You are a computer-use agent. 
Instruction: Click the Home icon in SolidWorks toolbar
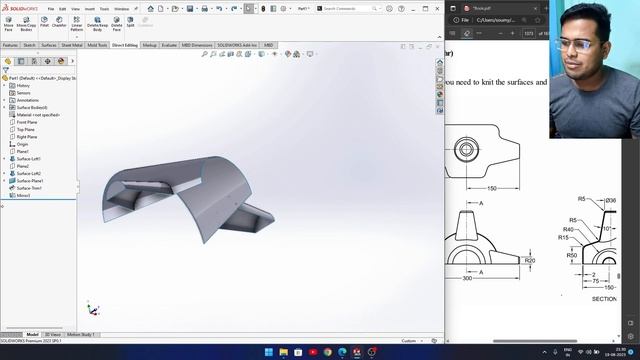pos(151,9)
